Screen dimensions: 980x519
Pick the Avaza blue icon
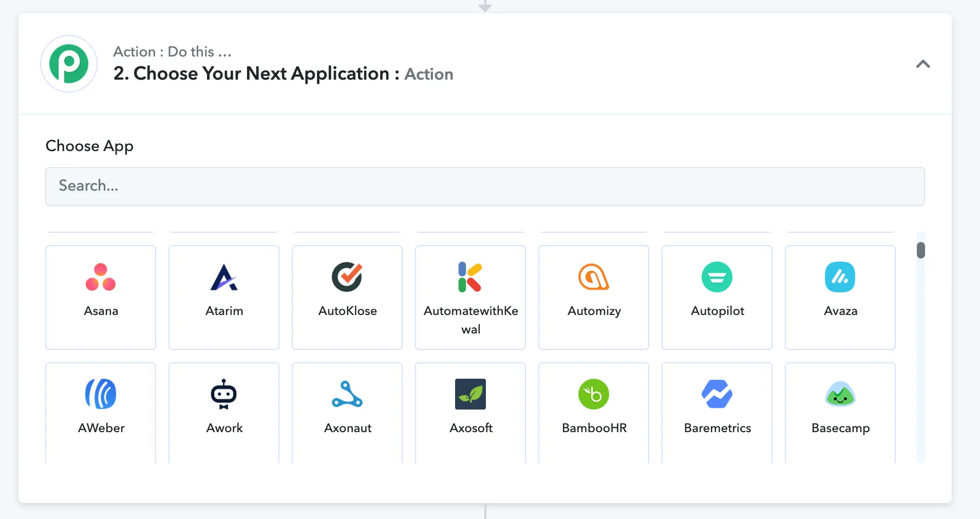840,277
